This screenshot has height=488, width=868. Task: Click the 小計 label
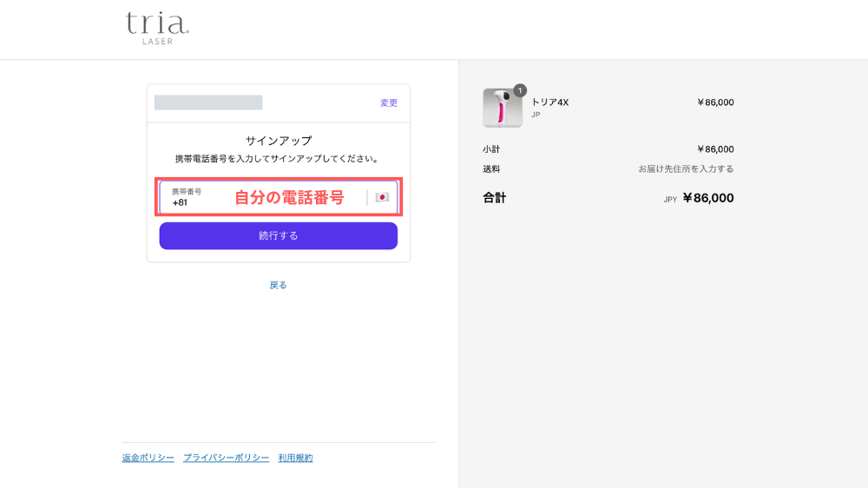pos(491,149)
